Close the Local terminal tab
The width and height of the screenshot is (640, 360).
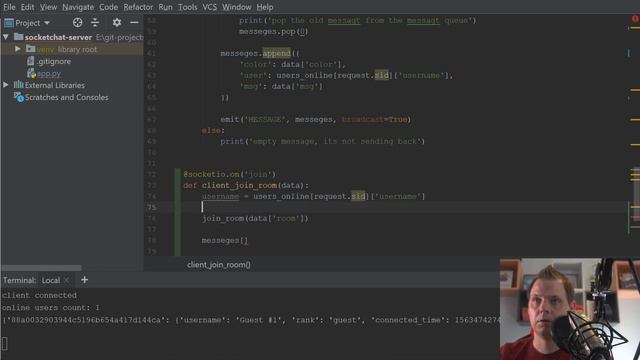[x=67, y=280]
